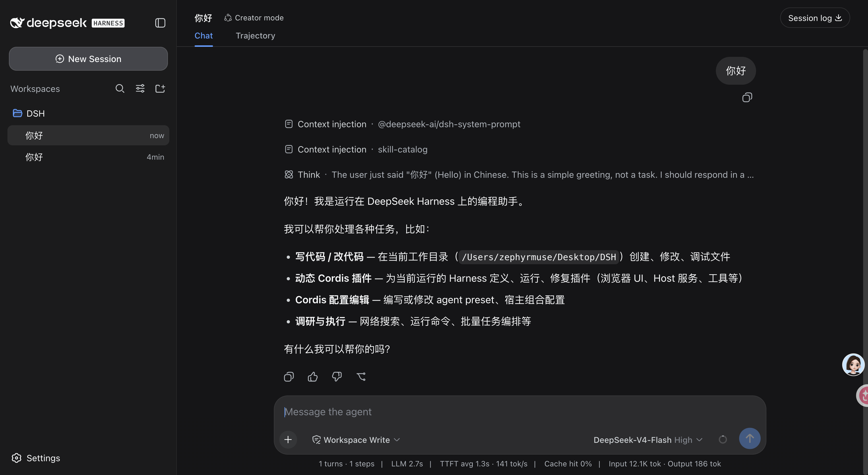Click the pink floating assistant button
The width and height of the screenshot is (868, 475).
coord(862,395)
